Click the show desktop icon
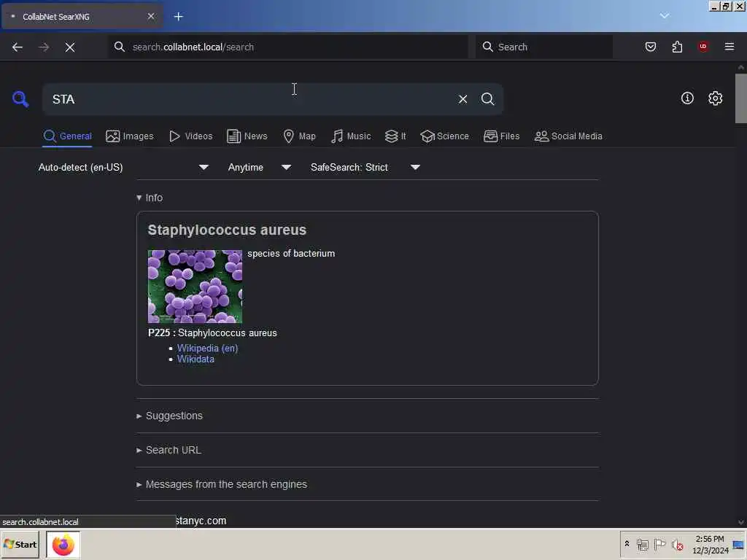The image size is (747, 560). tap(738, 544)
